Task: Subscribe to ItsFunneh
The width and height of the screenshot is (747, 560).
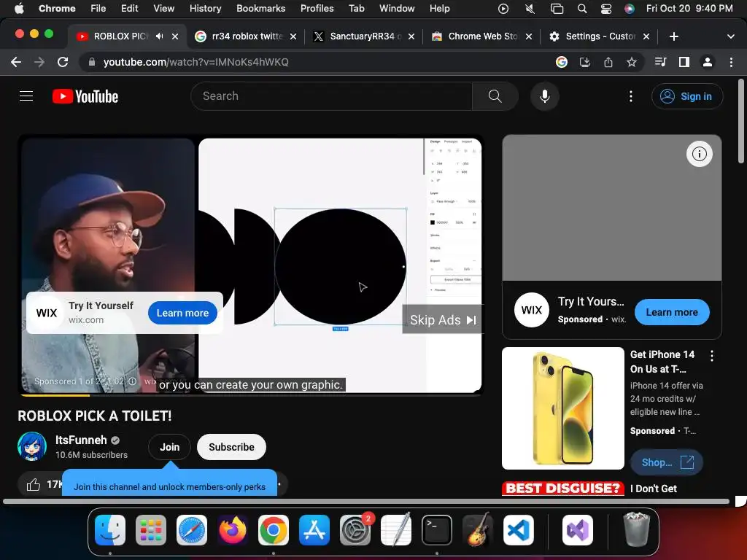Action: 231,447
